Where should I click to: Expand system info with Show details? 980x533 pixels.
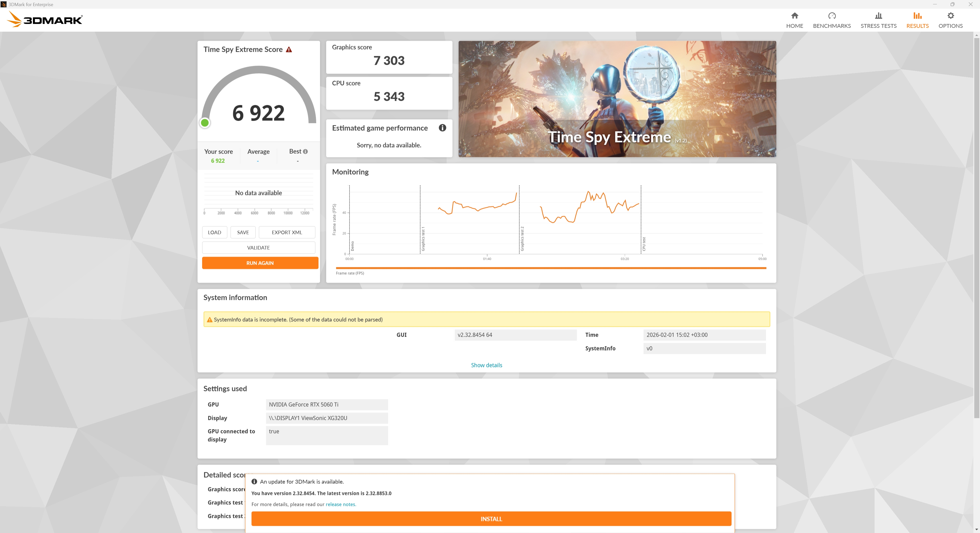(x=486, y=365)
